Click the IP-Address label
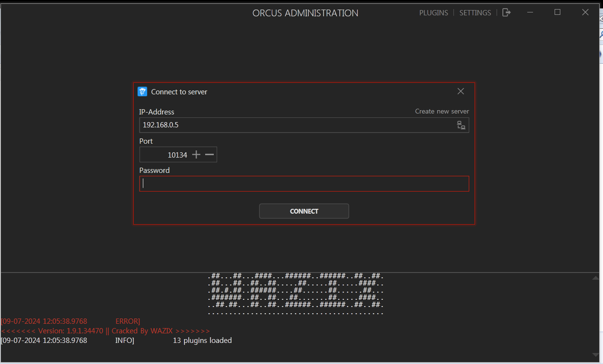This screenshot has height=364, width=603. pyautogui.click(x=157, y=112)
